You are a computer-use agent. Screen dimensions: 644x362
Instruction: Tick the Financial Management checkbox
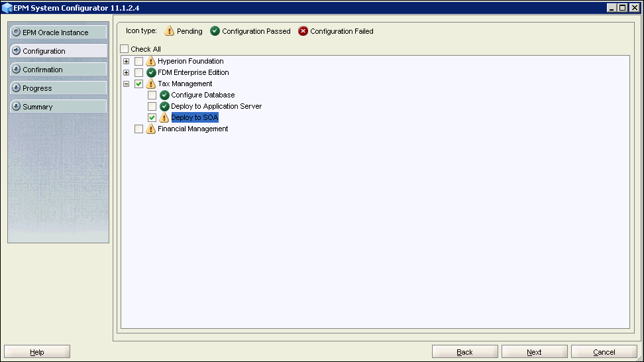coord(139,129)
